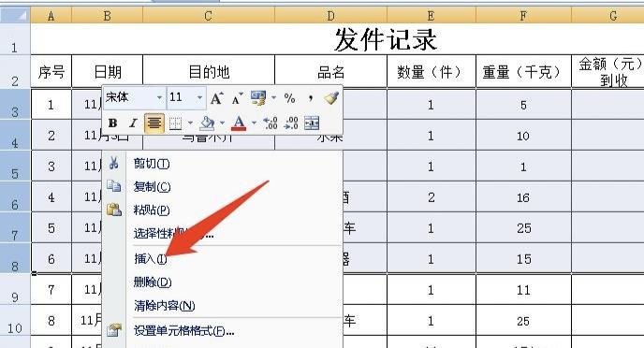
Task: Click the Select All corner button
Action: (15, 16)
